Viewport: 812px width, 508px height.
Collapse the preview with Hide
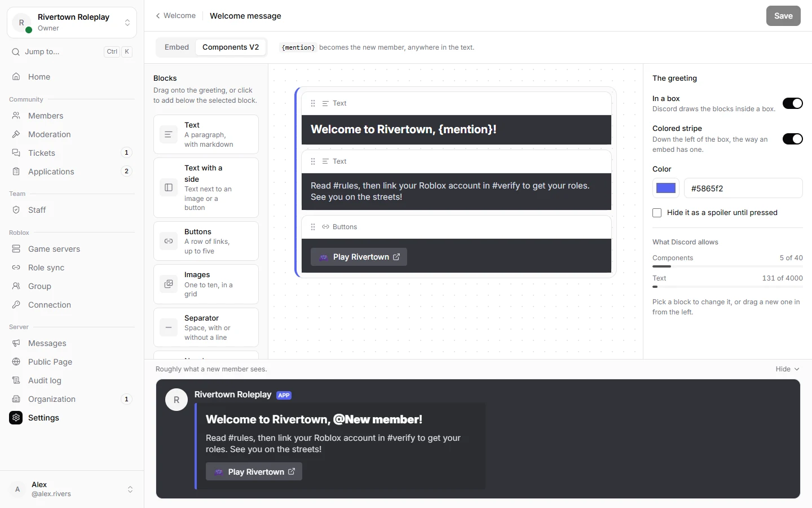pos(787,369)
